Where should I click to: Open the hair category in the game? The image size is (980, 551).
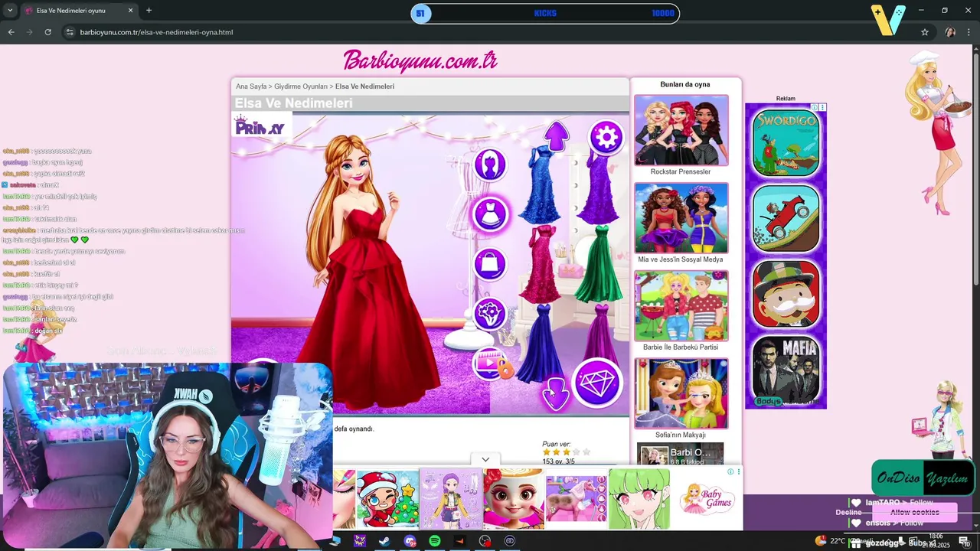490,165
